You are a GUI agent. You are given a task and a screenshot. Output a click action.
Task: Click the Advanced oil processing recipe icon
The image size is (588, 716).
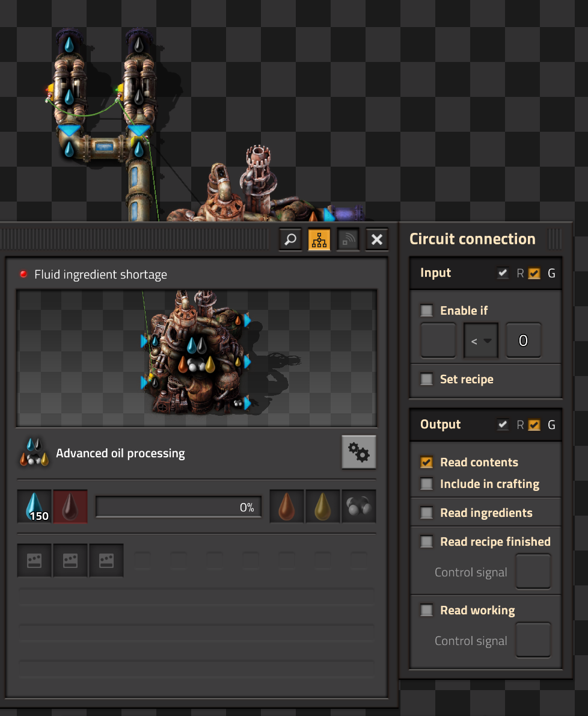point(34,452)
